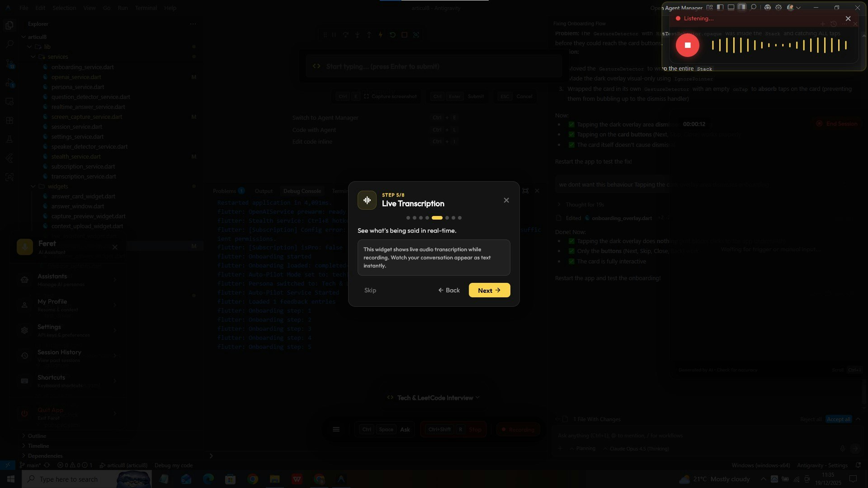Click the Start typing input field
This screenshot has width=868, height=488.
[x=434, y=66]
